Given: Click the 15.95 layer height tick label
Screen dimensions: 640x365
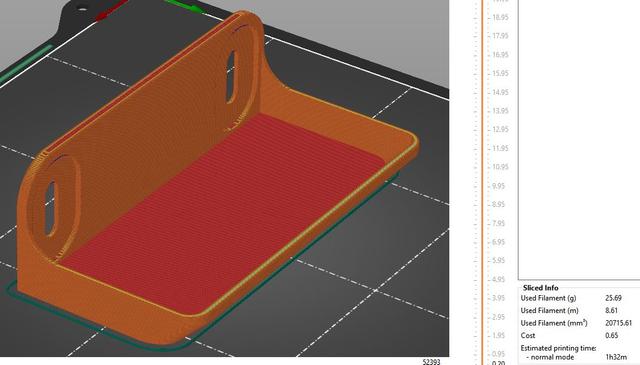Looking at the screenshot, I should 500,74.
